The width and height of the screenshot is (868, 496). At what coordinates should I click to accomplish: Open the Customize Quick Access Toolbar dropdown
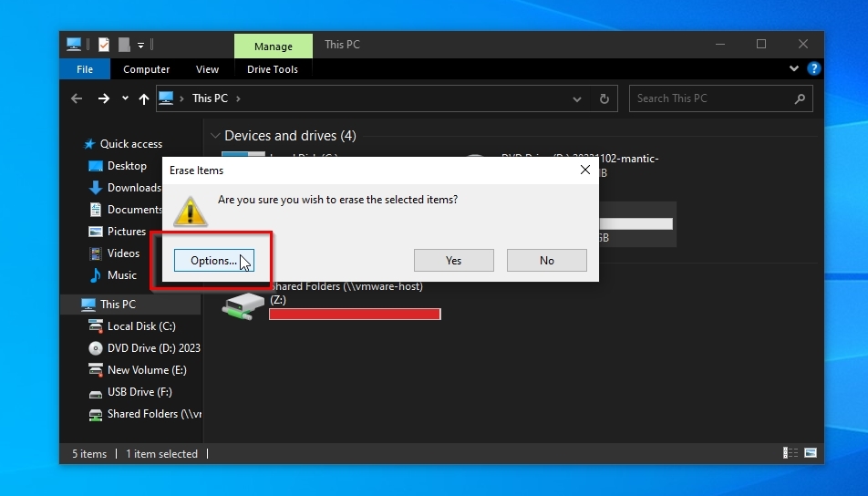tap(140, 45)
